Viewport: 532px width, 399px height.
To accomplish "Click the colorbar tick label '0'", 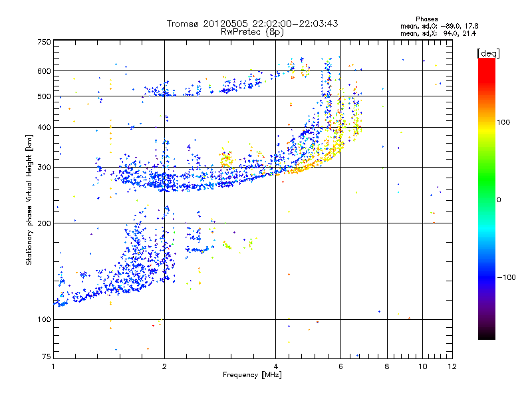I will coord(499,200).
